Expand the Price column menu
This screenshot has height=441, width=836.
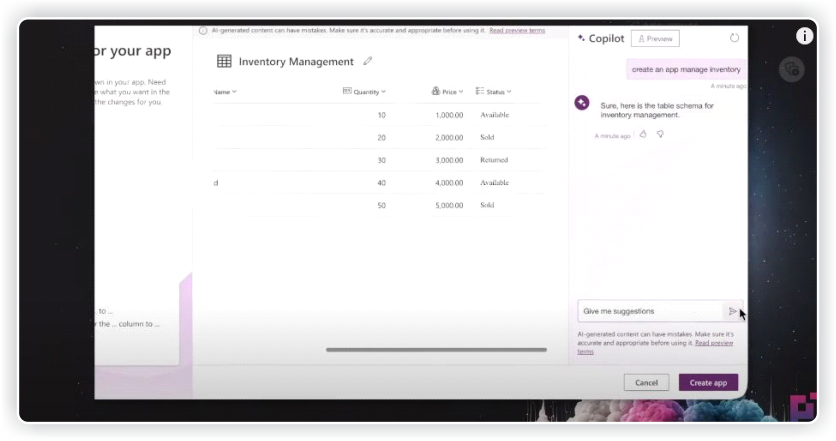pos(461,92)
